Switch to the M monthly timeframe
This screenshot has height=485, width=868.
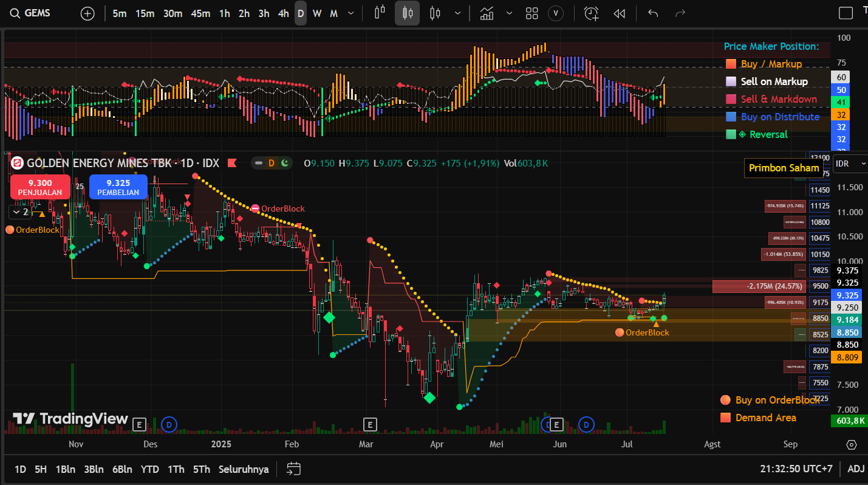[333, 13]
